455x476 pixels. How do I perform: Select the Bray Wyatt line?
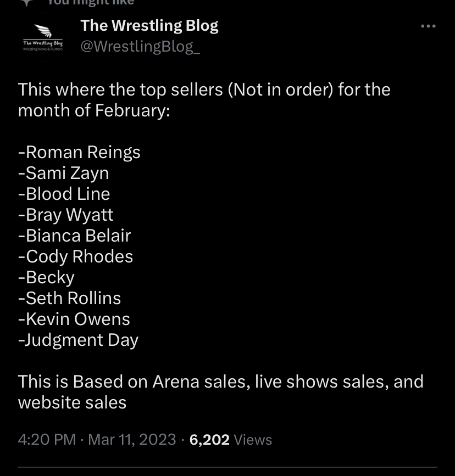click(65, 215)
